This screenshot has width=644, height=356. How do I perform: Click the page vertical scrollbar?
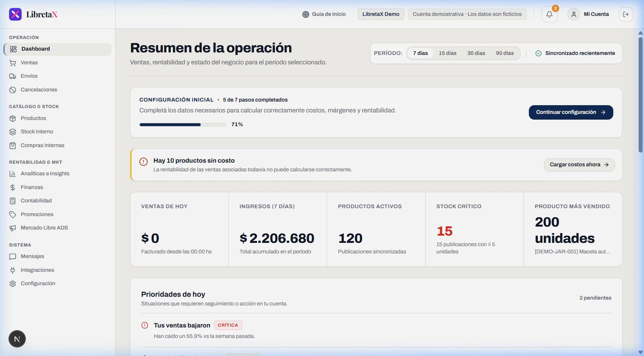[x=640, y=94]
